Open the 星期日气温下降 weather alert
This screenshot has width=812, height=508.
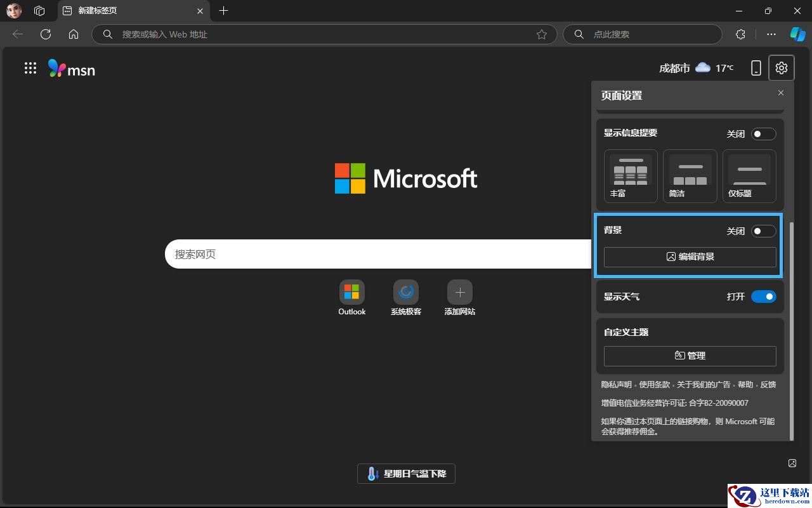pyautogui.click(x=406, y=474)
